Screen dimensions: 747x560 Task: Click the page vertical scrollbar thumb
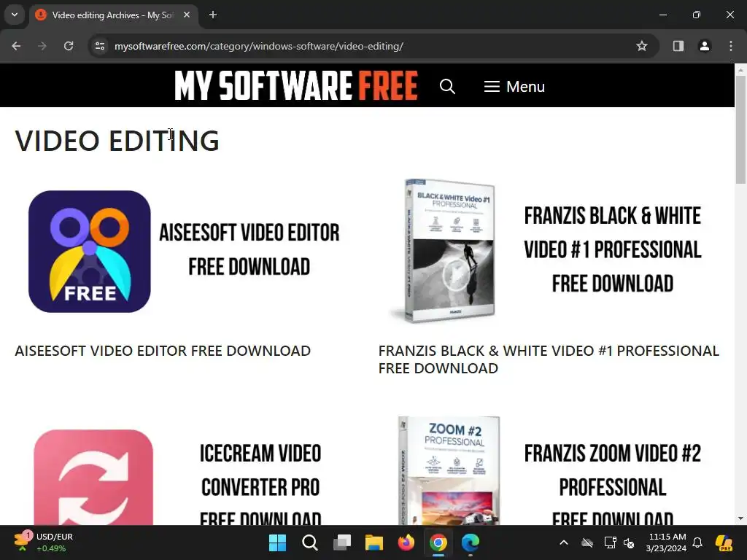740,128
